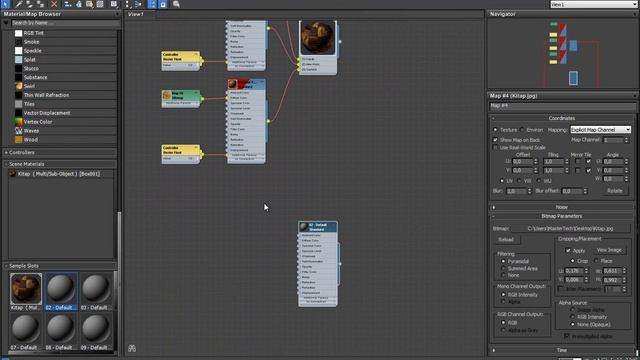The image size is (640, 360).
Task: Click the Rotate button in Coordinates
Action: tap(615, 191)
